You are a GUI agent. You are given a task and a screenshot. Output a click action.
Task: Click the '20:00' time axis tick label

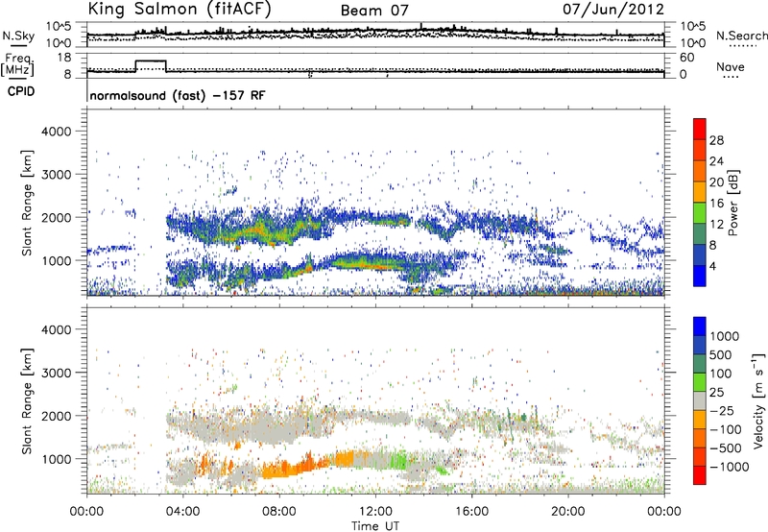tap(568, 512)
